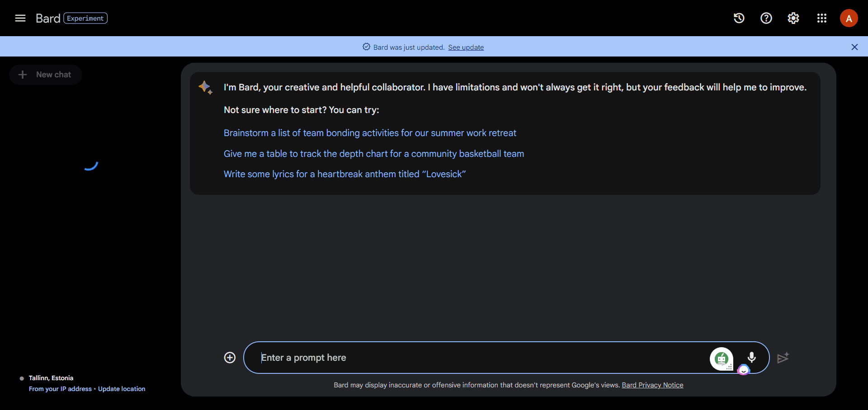Select the basketball depth chart suggestion
868x410 pixels.
click(x=374, y=154)
